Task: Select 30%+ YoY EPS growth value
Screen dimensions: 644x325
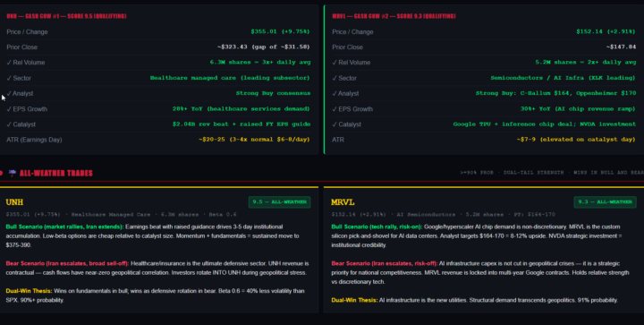Action: coord(579,109)
